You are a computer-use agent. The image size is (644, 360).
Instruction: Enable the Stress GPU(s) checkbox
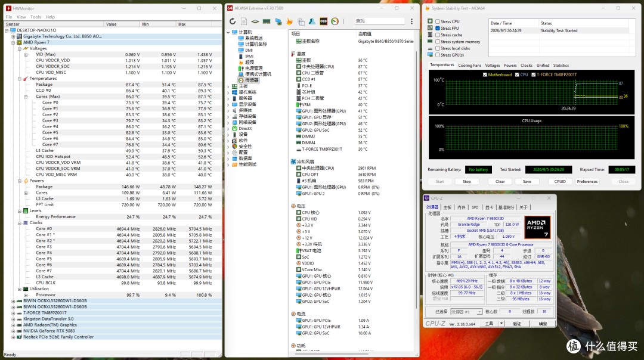[x=438, y=55]
